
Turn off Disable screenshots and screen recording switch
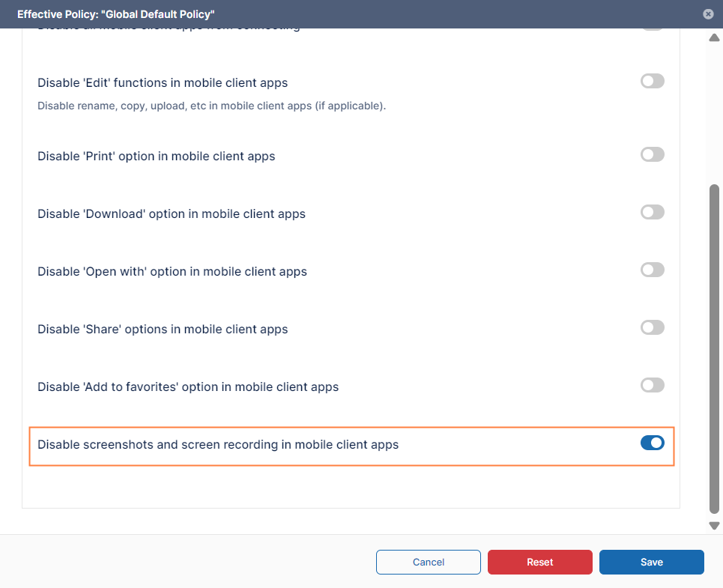point(652,443)
